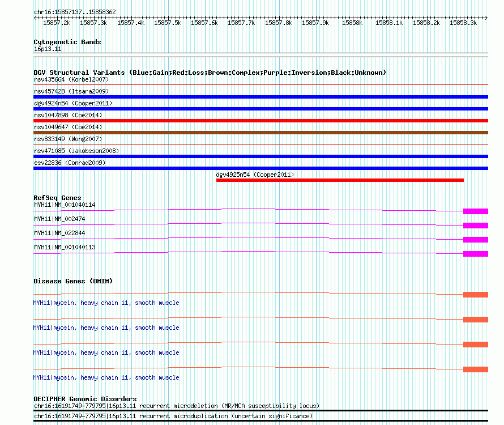This screenshot has height=425, width=504.
Task: Open the first MYH11 myosin heavy chain 11 link
Action: tap(106, 303)
